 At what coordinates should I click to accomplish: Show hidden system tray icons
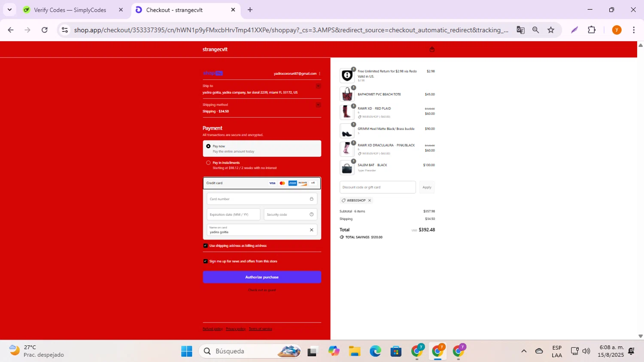(x=524, y=351)
